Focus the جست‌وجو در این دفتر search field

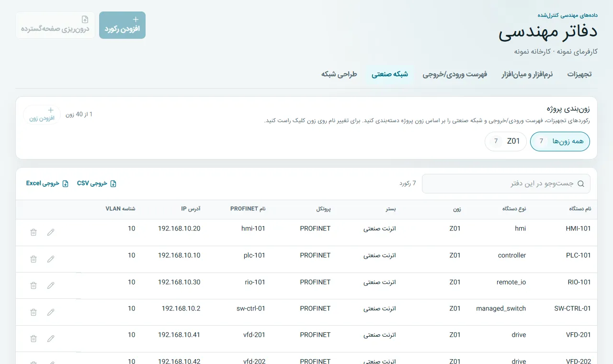click(x=506, y=183)
